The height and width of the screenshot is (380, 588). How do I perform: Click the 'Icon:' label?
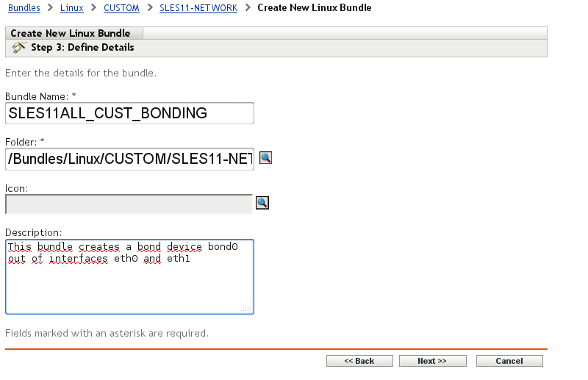tap(16, 188)
